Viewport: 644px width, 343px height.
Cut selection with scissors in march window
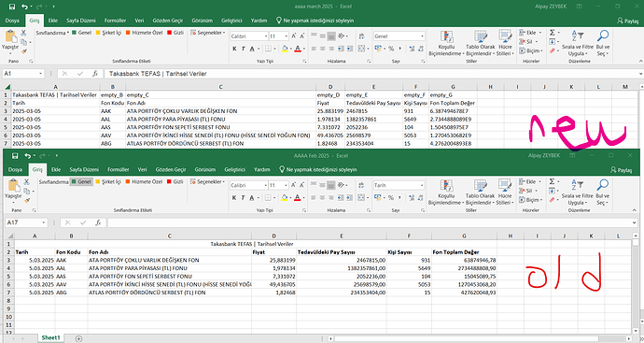(23, 33)
